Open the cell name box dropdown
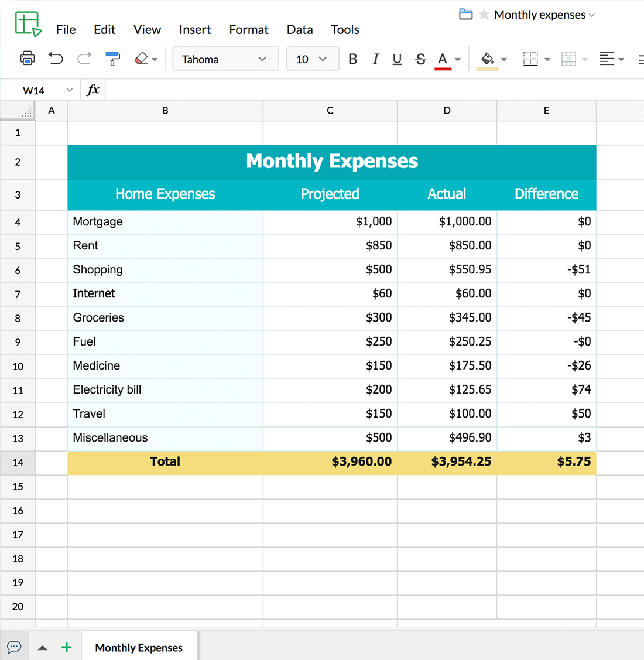 pos(70,90)
